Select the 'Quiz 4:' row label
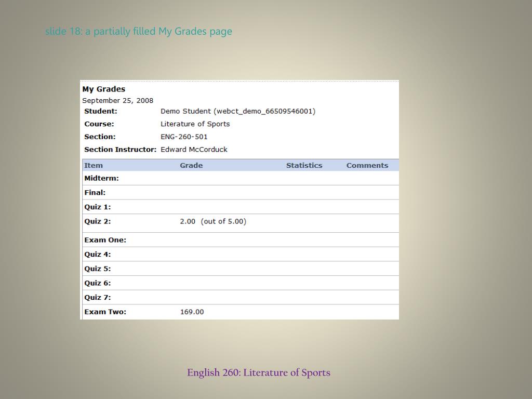Screen dimensions: 532x399 (x=98, y=255)
